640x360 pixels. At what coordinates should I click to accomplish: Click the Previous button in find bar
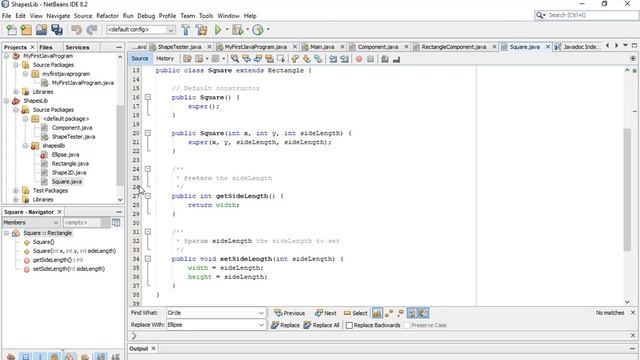(290, 313)
